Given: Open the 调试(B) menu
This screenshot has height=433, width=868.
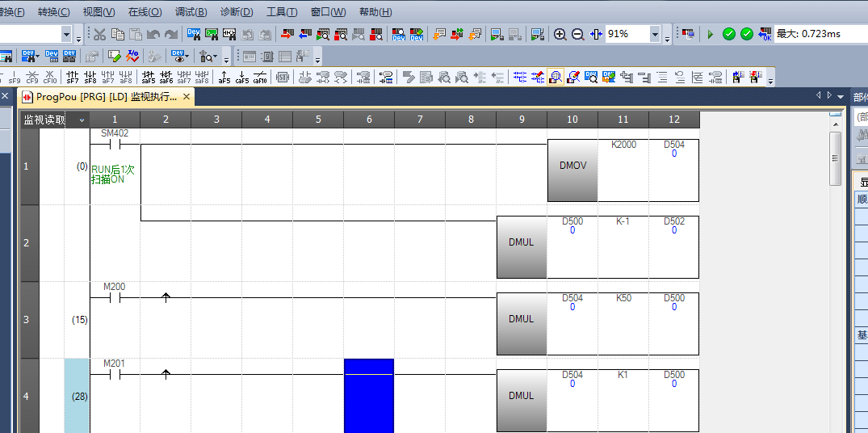Looking at the screenshot, I should pyautogui.click(x=191, y=12).
